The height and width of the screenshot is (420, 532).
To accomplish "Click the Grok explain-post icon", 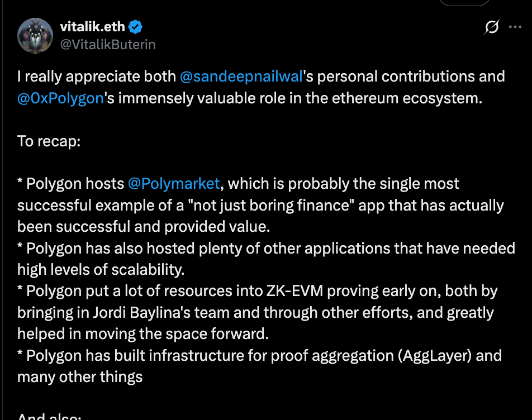I will click(x=492, y=27).
